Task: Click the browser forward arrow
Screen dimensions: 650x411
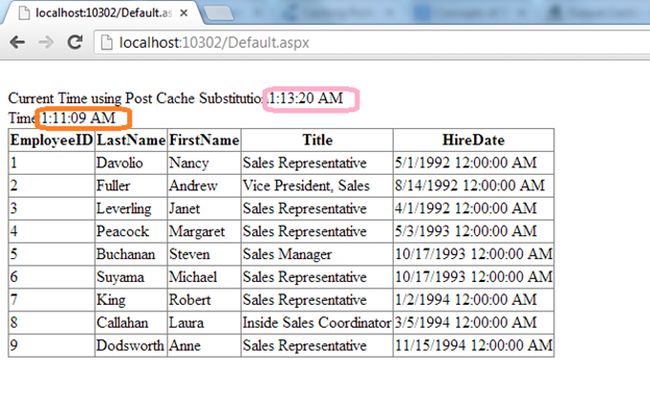Action: tap(46, 43)
